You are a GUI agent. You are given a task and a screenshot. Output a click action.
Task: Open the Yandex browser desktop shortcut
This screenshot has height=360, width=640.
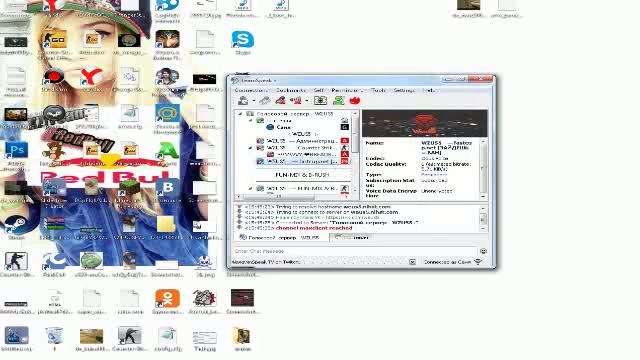coord(91,80)
